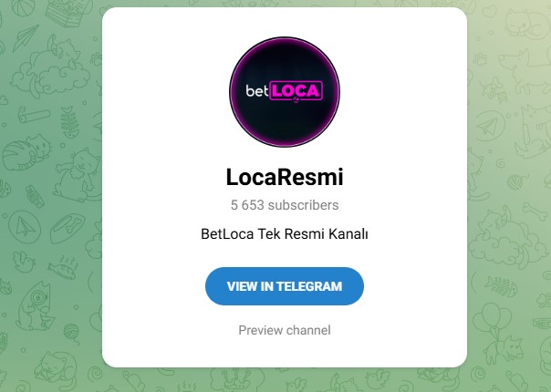551x392 pixels.
Task: Click the VIEW IN TELEGRAM button
Action: point(285,286)
